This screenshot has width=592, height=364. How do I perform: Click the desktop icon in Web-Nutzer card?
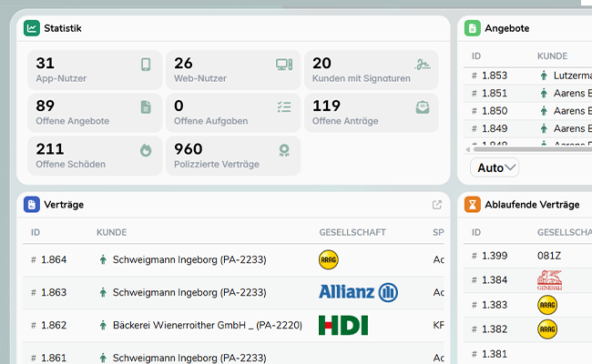point(284,65)
